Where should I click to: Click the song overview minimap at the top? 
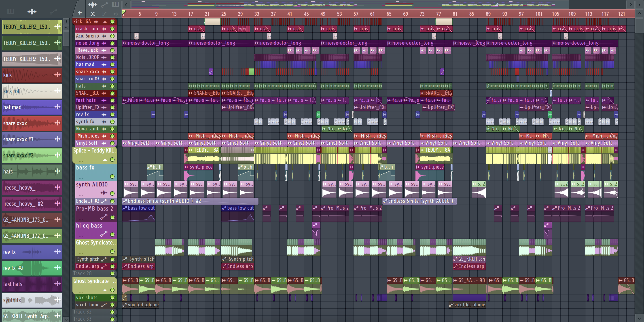coord(350,4)
